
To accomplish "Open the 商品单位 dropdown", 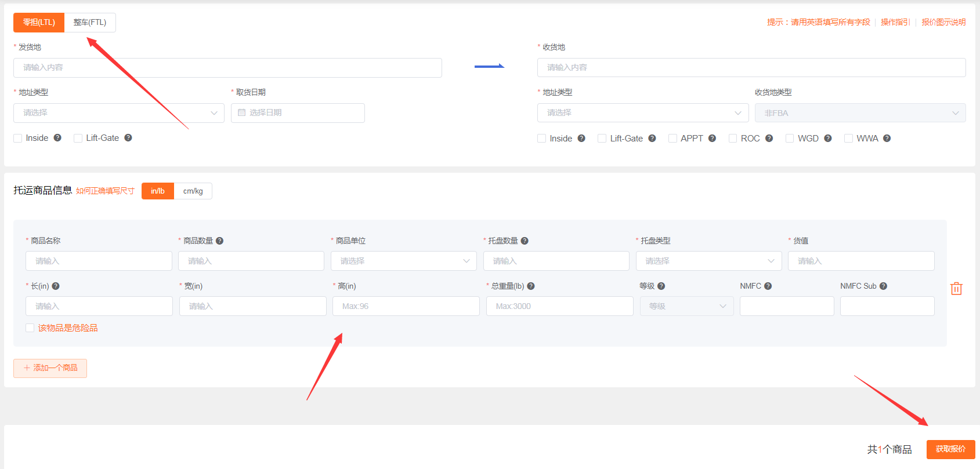I will 403,261.
